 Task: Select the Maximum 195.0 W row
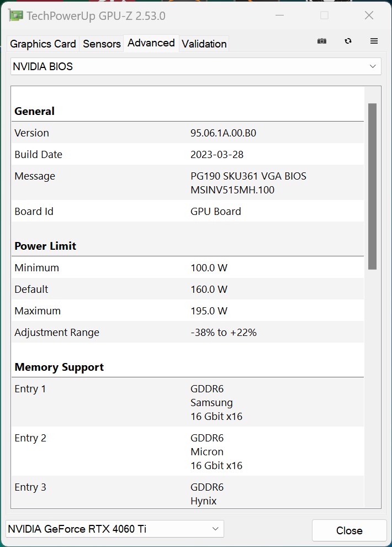pyautogui.click(x=188, y=311)
